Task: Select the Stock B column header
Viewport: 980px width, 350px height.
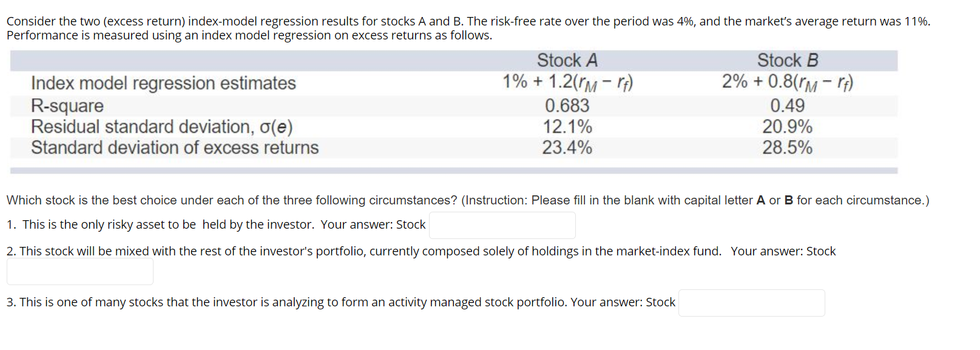Action: [x=787, y=60]
